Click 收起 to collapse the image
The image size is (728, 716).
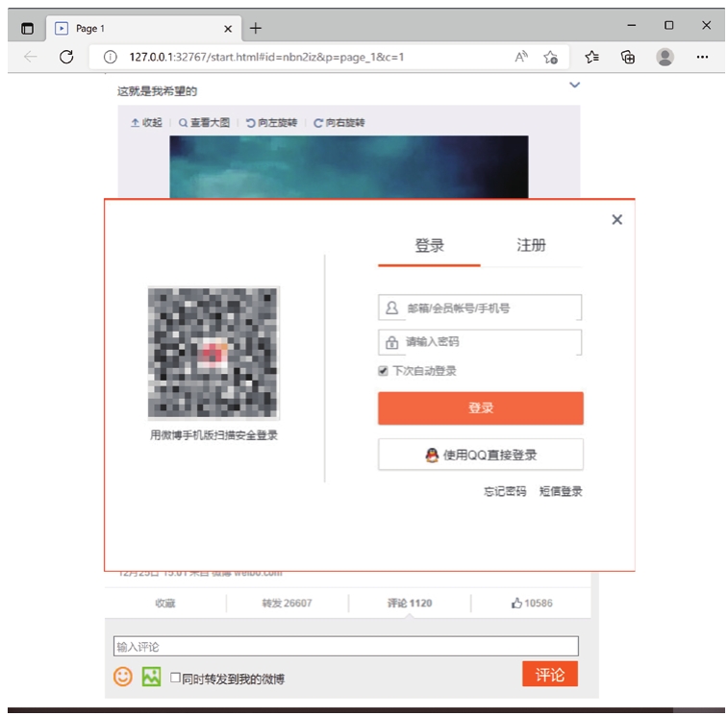point(146,122)
